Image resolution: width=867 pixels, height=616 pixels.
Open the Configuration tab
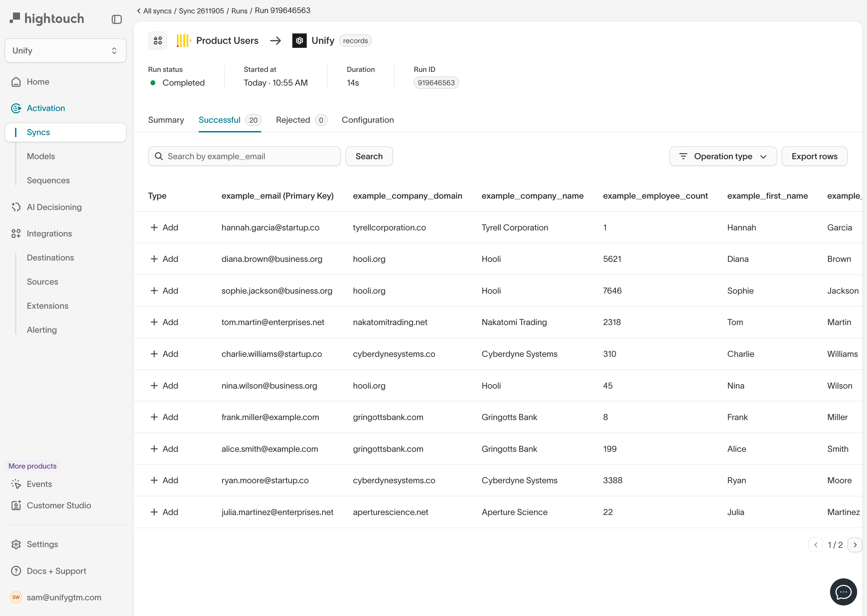(x=367, y=120)
